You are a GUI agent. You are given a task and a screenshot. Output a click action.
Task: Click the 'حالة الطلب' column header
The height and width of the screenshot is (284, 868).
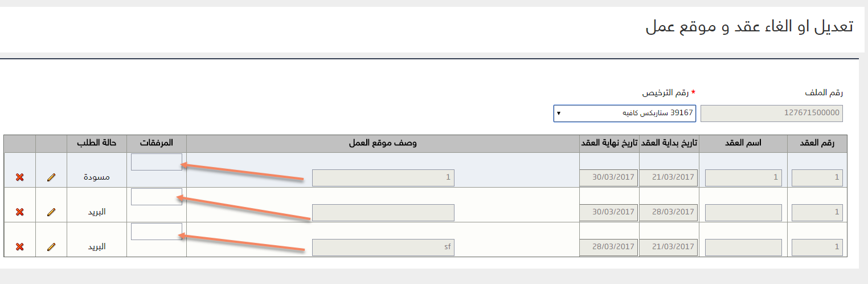pos(97,144)
